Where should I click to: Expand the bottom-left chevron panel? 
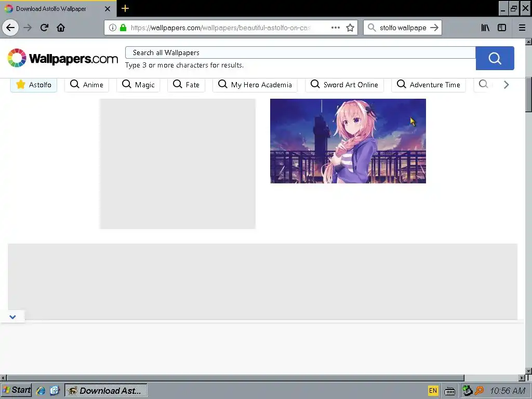[12, 317]
